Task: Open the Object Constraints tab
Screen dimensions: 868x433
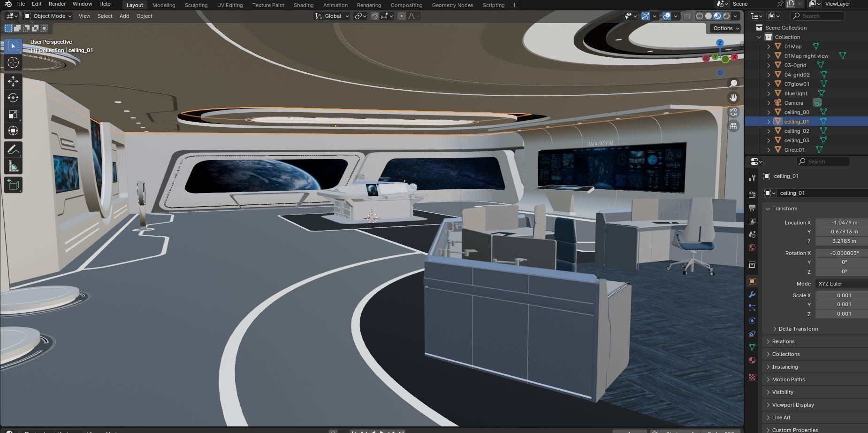Action: tap(752, 334)
